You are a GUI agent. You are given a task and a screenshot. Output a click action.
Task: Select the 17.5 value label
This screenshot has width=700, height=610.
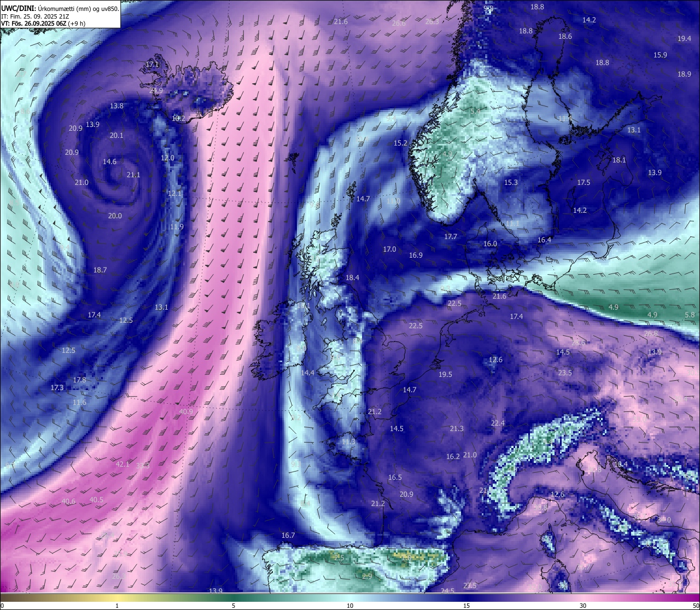pyautogui.click(x=584, y=182)
